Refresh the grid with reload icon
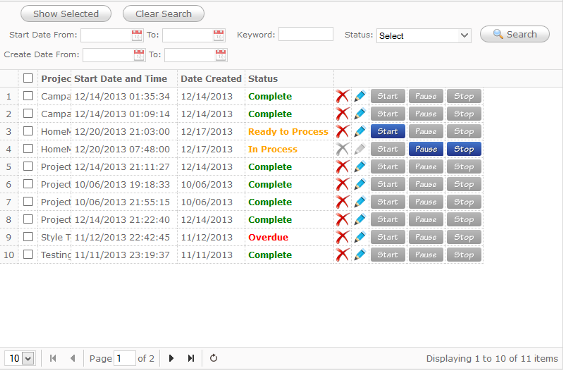 coord(213,358)
